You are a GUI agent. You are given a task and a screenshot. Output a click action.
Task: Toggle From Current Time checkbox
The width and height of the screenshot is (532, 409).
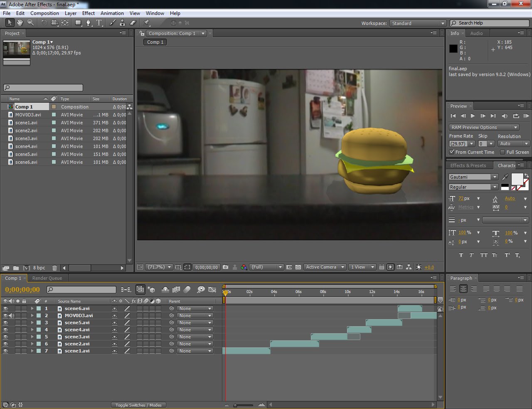coord(452,152)
